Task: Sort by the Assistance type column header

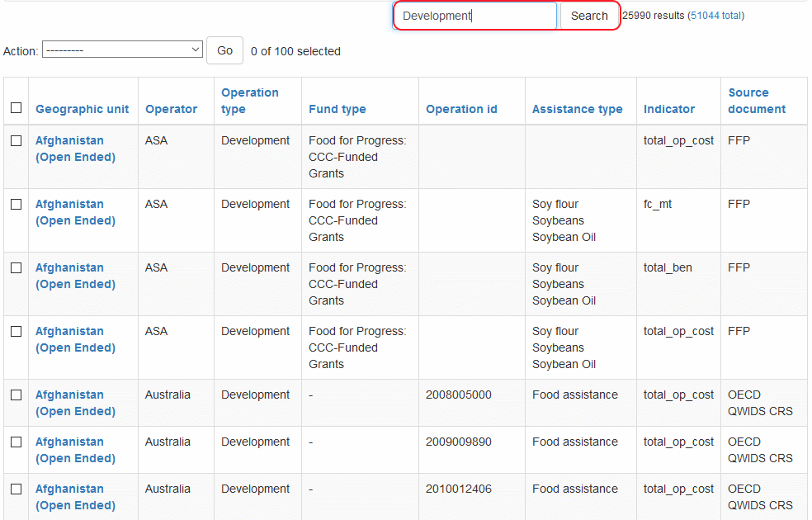Action: tap(577, 109)
